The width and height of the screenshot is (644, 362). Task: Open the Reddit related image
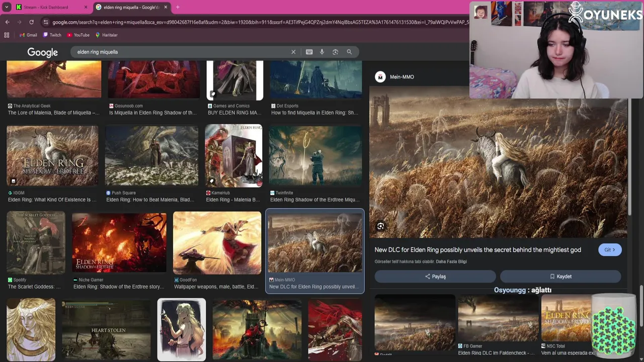coord(415,323)
